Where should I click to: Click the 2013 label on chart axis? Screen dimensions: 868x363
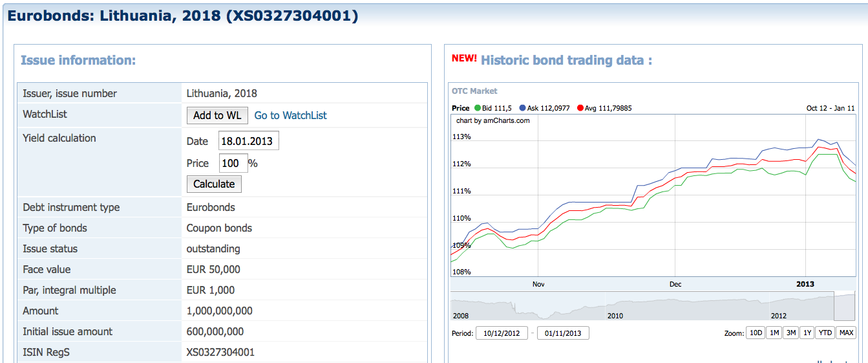[805, 284]
